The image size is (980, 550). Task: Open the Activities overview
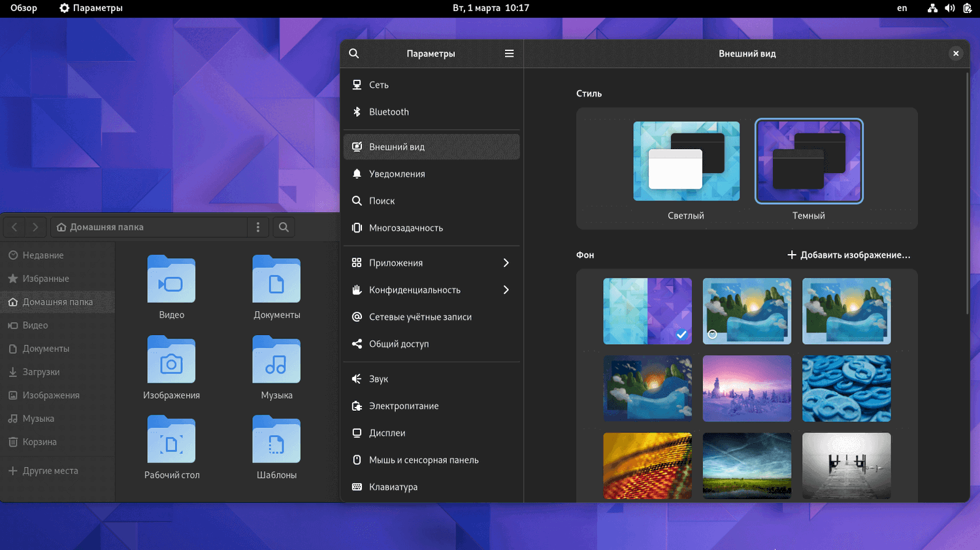pos(24,8)
